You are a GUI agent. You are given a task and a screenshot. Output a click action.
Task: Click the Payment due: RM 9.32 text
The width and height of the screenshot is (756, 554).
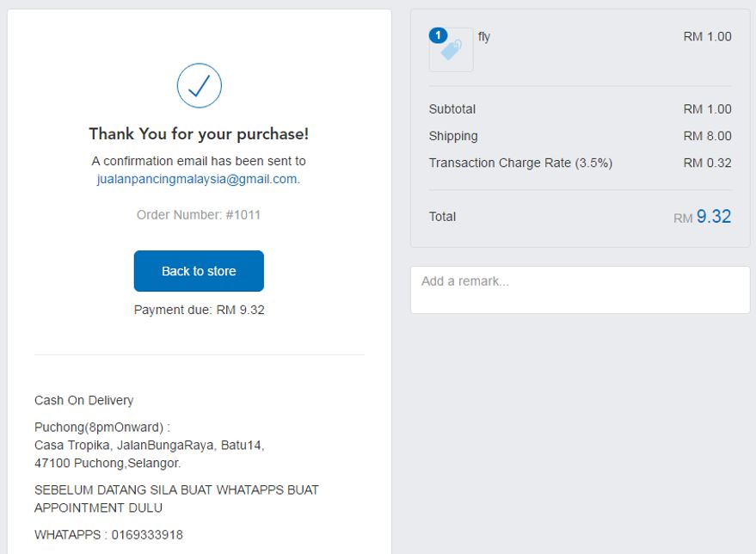pyautogui.click(x=200, y=310)
